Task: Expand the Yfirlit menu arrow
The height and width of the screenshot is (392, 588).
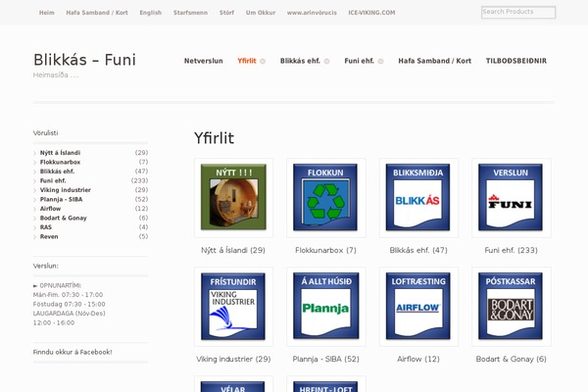Action: click(263, 61)
